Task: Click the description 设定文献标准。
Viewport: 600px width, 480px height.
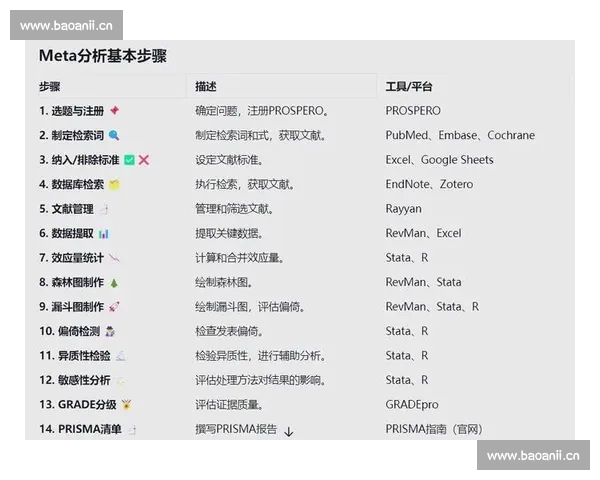Action: 229,160
